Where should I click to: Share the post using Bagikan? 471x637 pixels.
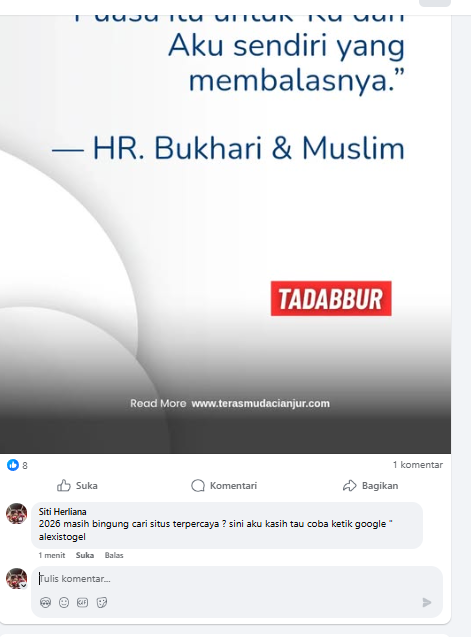(x=370, y=485)
